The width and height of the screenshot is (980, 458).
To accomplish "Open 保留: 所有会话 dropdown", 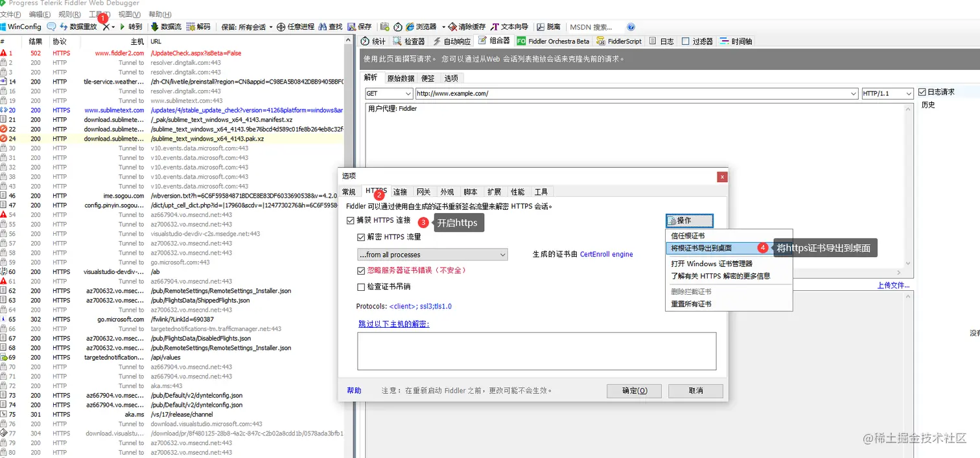I will (x=248, y=27).
